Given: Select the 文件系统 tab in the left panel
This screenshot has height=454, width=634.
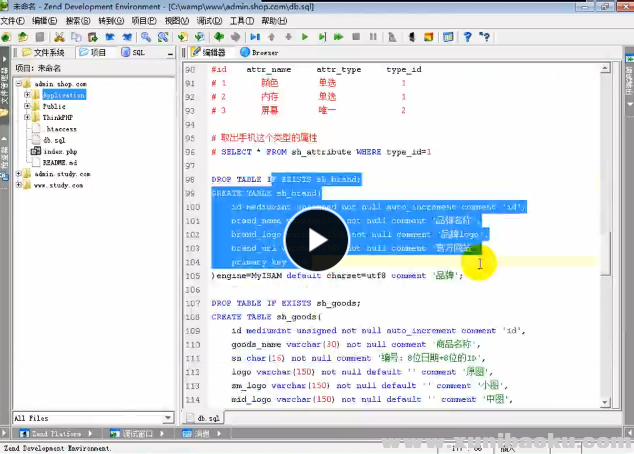Looking at the screenshot, I should pos(43,52).
